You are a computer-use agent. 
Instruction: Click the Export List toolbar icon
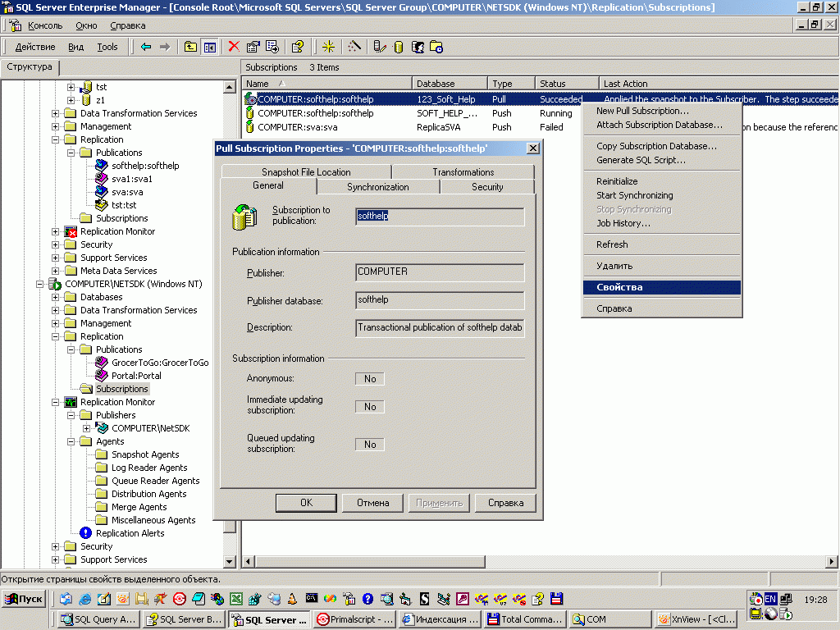[x=272, y=47]
